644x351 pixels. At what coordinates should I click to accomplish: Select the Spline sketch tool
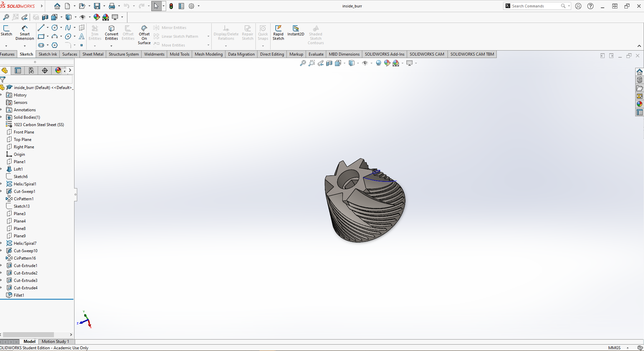coord(68,28)
